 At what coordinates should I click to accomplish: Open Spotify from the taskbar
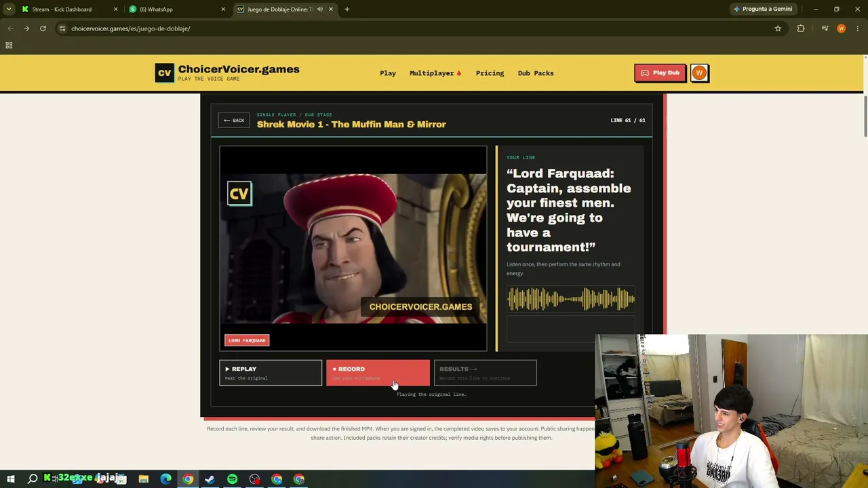pos(233,479)
